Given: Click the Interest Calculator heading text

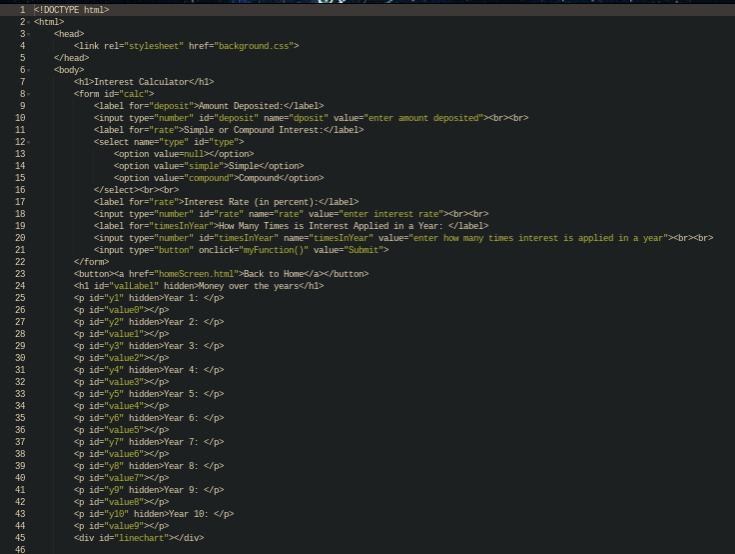Looking at the screenshot, I should click(141, 82).
